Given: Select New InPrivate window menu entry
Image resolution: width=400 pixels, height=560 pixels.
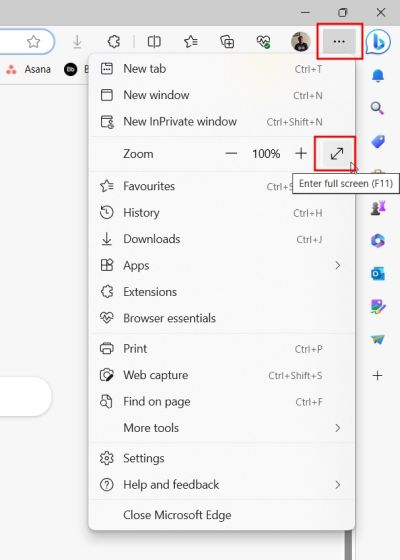Looking at the screenshot, I should tap(221, 122).
